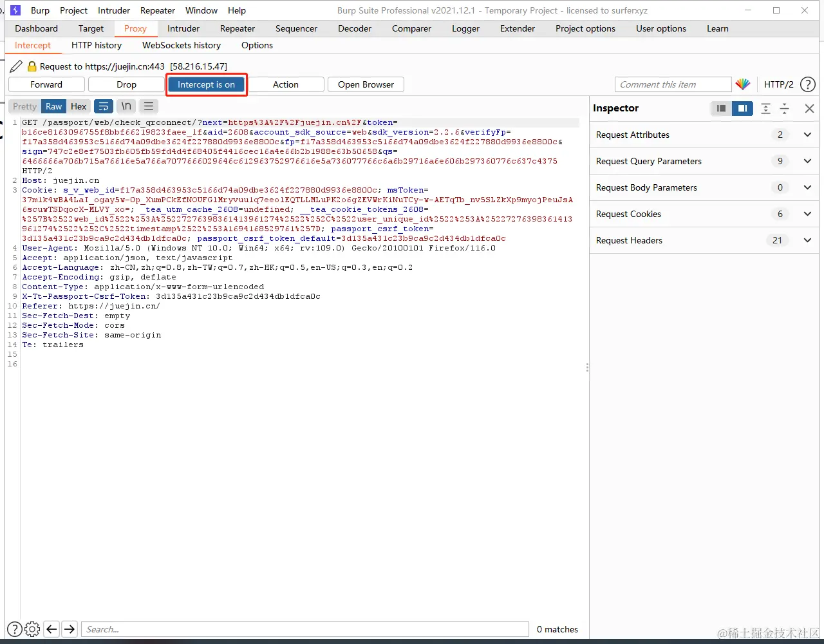This screenshot has height=644, width=824.
Task: Open the Logger tab
Action: click(x=465, y=28)
